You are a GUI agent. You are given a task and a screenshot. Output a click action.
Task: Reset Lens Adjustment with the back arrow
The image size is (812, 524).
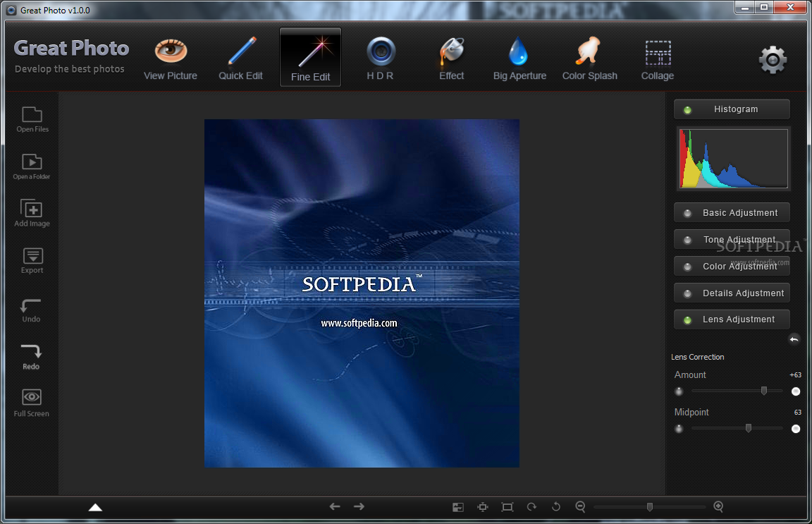794,339
